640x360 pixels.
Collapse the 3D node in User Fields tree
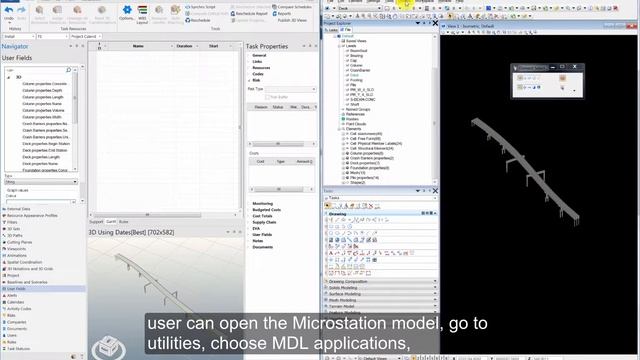[x=9, y=77]
